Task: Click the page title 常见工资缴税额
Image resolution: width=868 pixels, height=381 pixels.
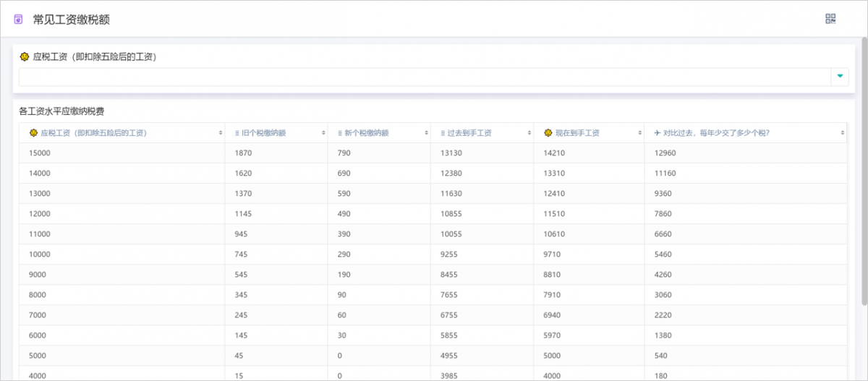Action: tap(72, 20)
